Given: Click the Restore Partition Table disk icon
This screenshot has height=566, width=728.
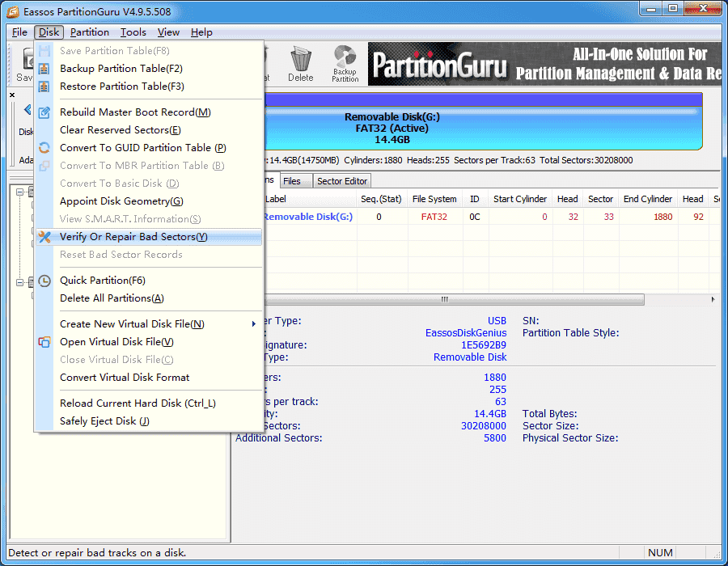Looking at the screenshot, I should [44, 87].
